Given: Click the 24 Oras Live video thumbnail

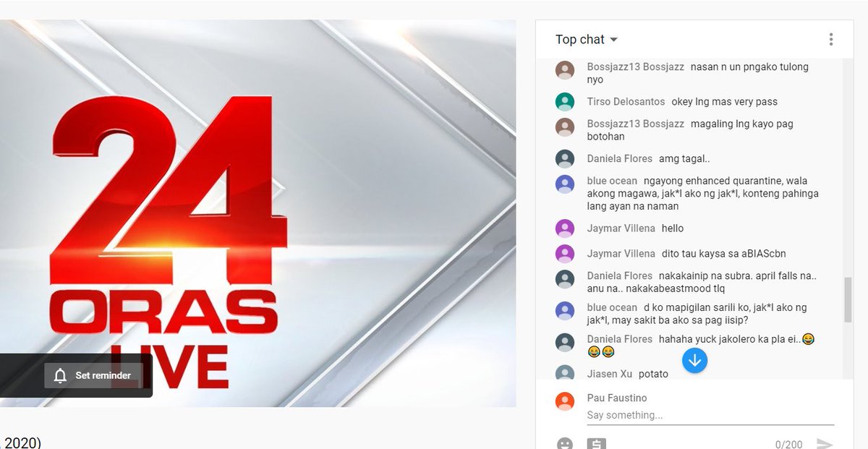Looking at the screenshot, I should pos(258,213).
